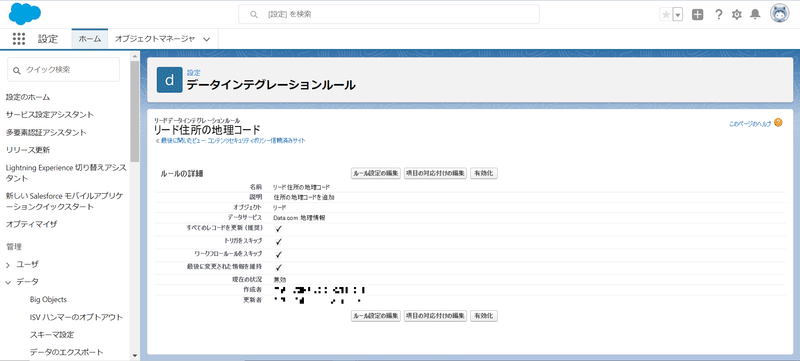Click the Data.com 地理情報 value text
Image resolution: width=800 pixels, height=361 pixels.
299,218
